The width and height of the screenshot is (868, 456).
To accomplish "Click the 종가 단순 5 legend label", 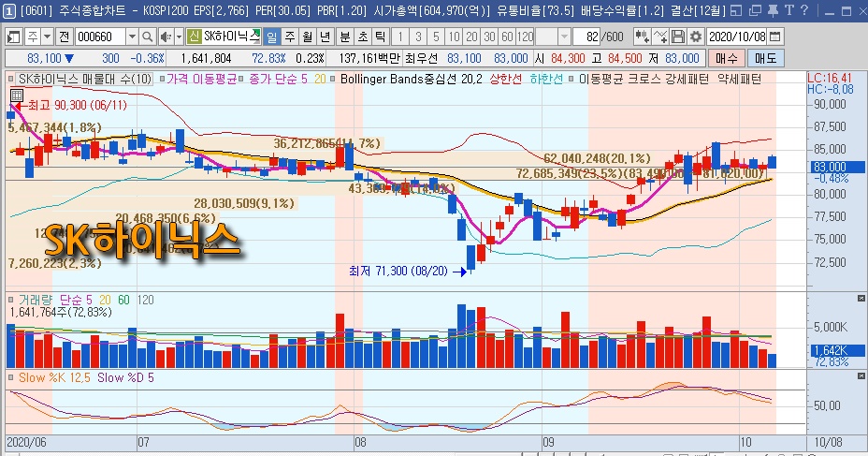I will pos(278,80).
